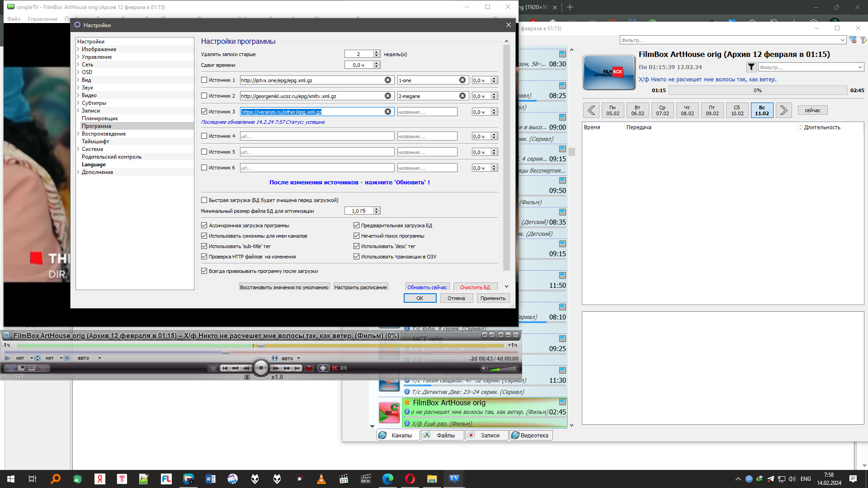The height and width of the screenshot is (488, 868).
Task: Click Восстановить значения по умолчанию
Action: (x=284, y=287)
